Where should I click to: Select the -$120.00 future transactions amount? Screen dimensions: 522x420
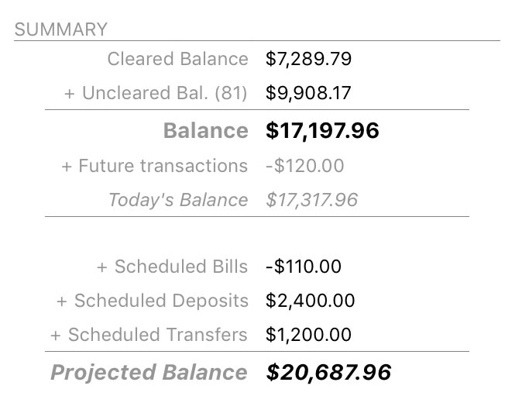tap(304, 166)
